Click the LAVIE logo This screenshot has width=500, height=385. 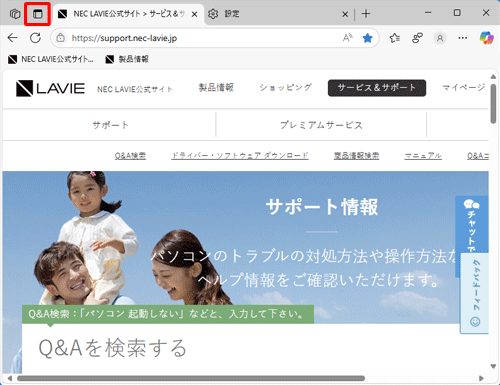[50, 88]
